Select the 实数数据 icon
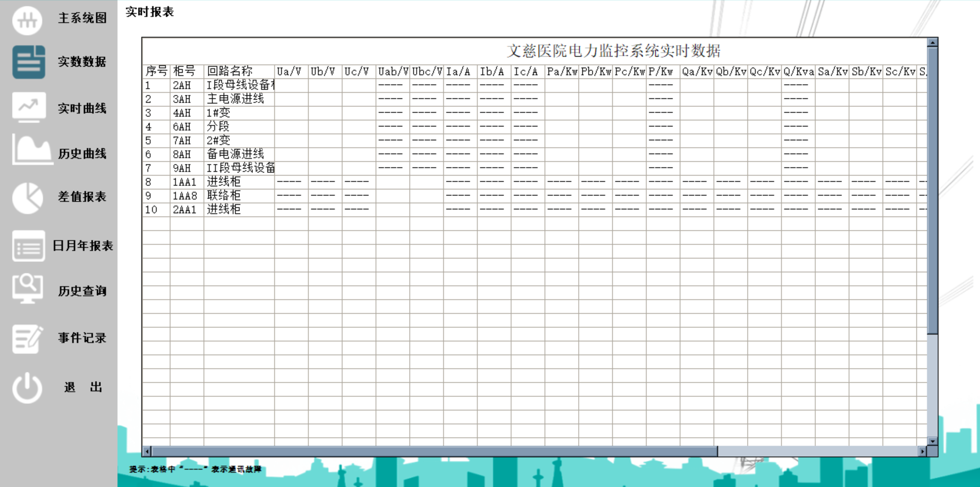Screen dimensions: 980x487 point(28,62)
